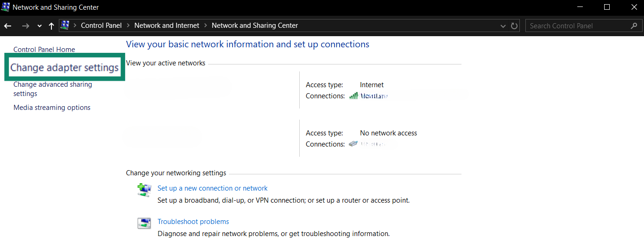The width and height of the screenshot is (644, 243).
Task: Go back using the back arrow
Action: pos(7,26)
